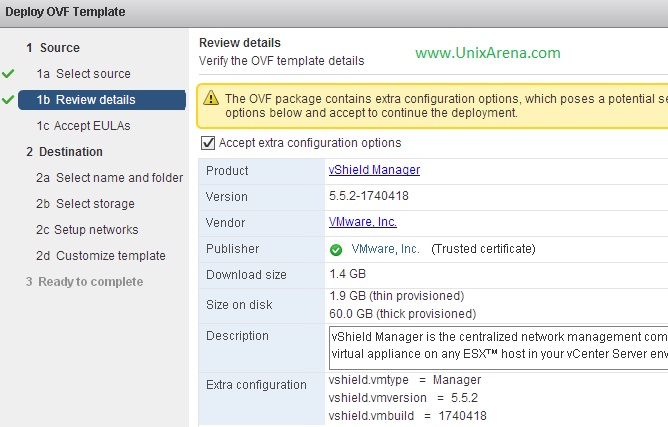Click the green checkmark beside Review details
Image resolution: width=668 pixels, height=427 pixels.
tap(8, 100)
